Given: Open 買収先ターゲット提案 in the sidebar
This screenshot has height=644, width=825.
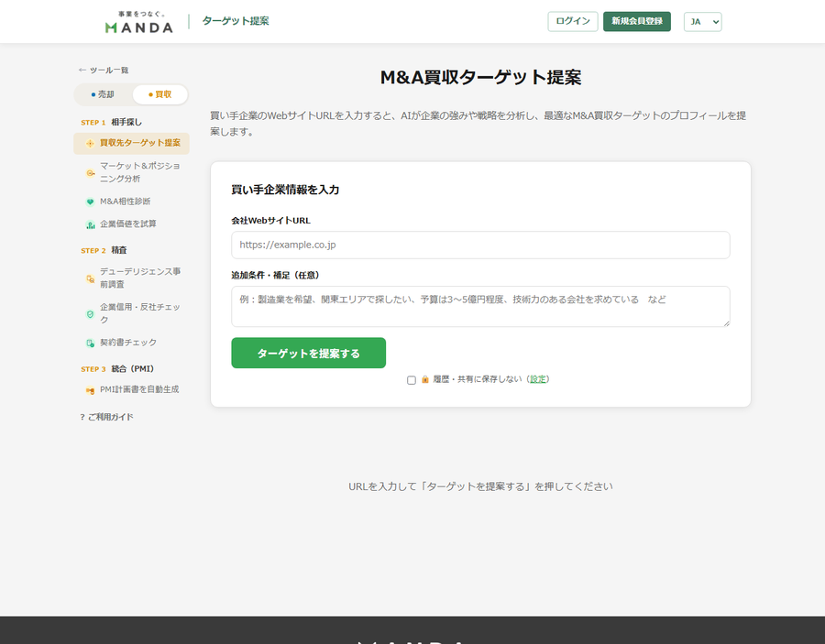Looking at the screenshot, I should [131, 144].
